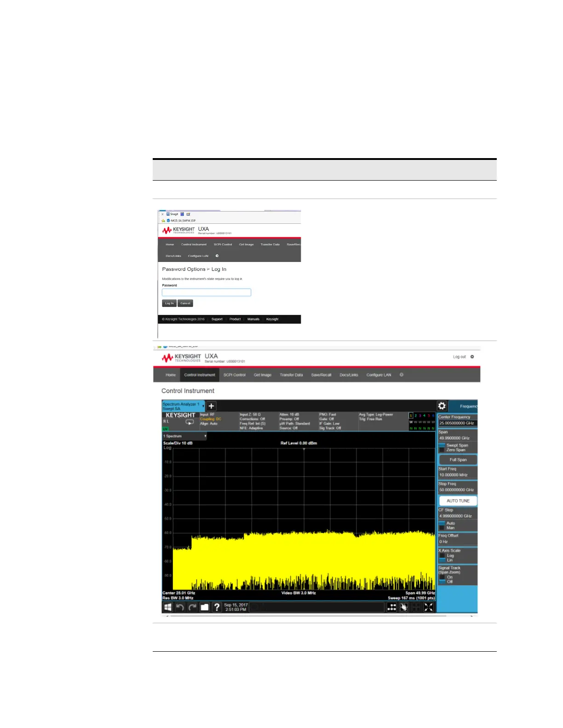Click the Log In button
The width and height of the screenshot is (563, 728).
[169, 303]
